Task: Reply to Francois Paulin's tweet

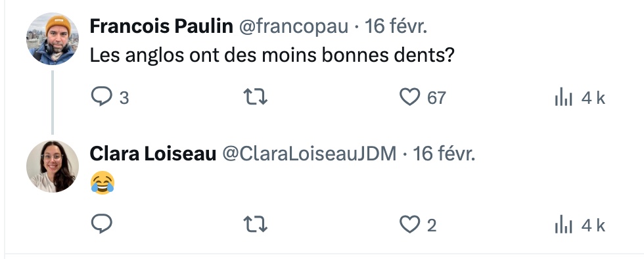Action: pos(101,97)
